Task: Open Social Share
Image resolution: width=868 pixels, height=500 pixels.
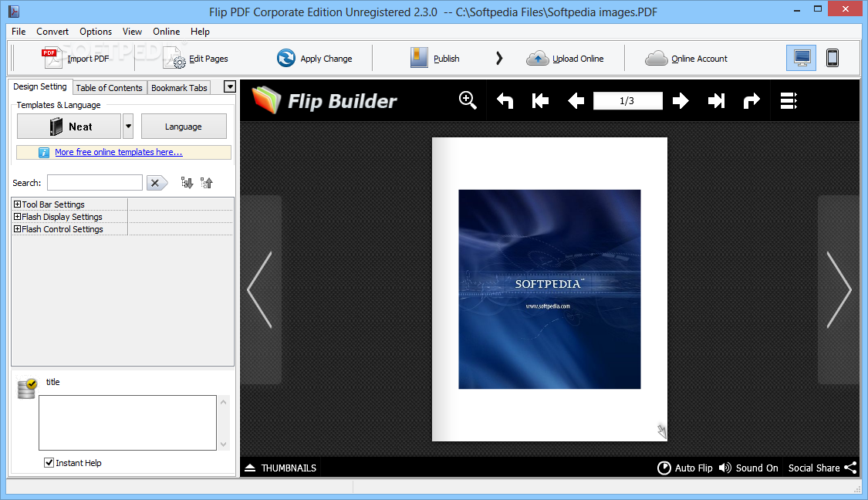Action: point(822,468)
